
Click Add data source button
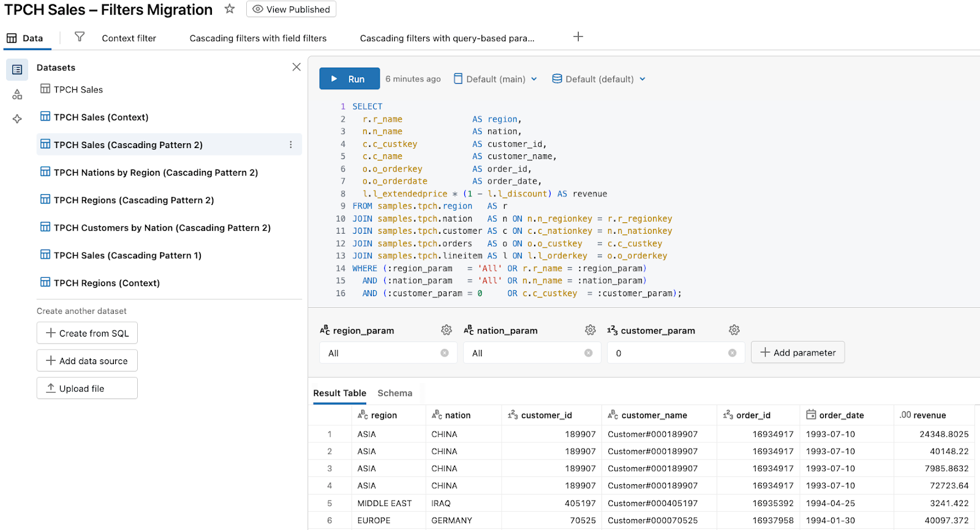[x=87, y=361]
